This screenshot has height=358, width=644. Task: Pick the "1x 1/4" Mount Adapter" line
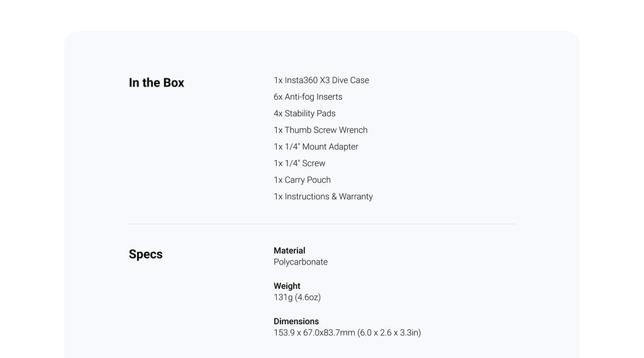pos(316,147)
